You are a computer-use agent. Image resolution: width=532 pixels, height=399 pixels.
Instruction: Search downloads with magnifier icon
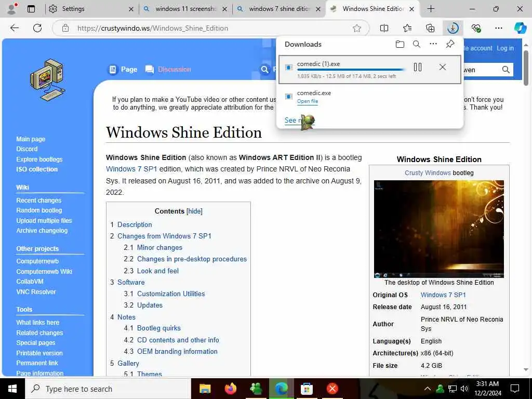(x=417, y=44)
